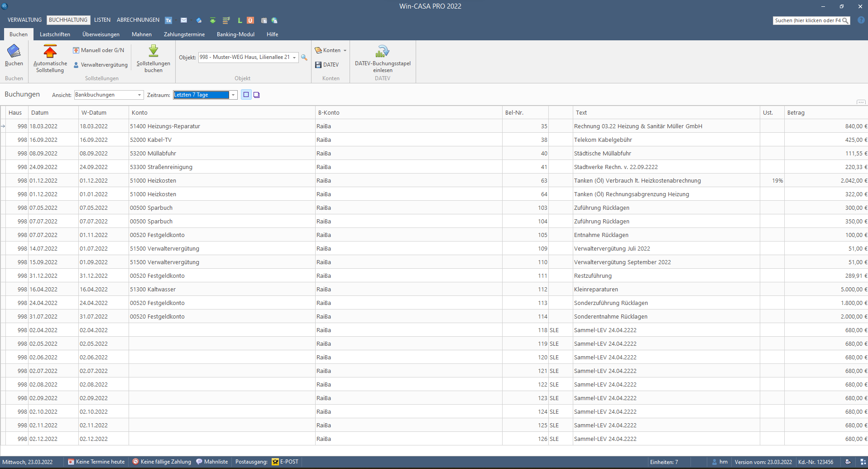Open Manuell oder G/N Sollstellung

point(98,50)
